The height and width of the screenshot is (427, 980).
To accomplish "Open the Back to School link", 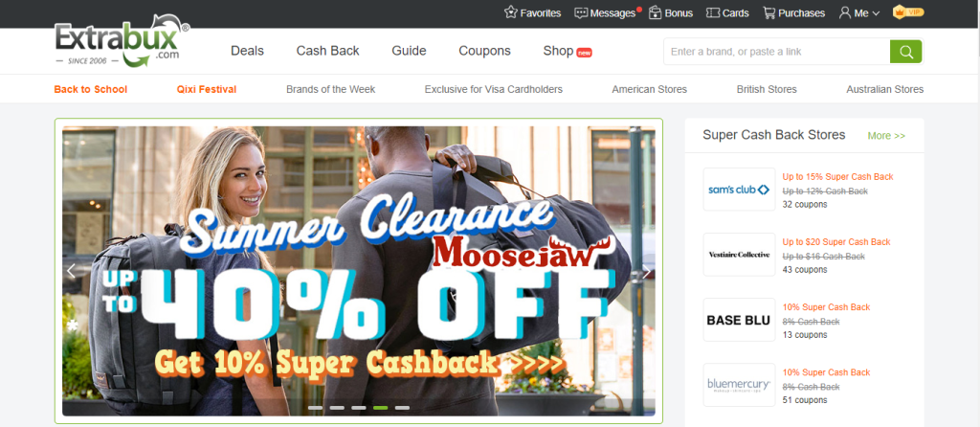I will (91, 89).
